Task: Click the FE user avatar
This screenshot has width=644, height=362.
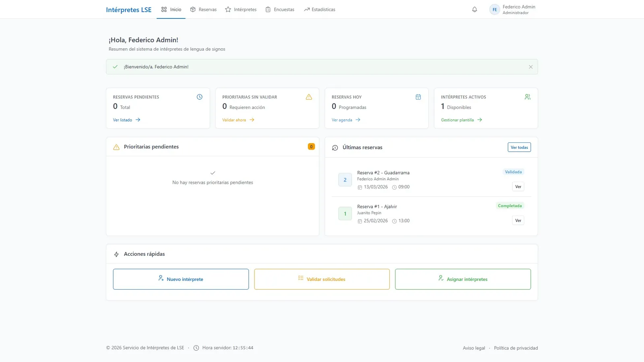Action: point(495,10)
